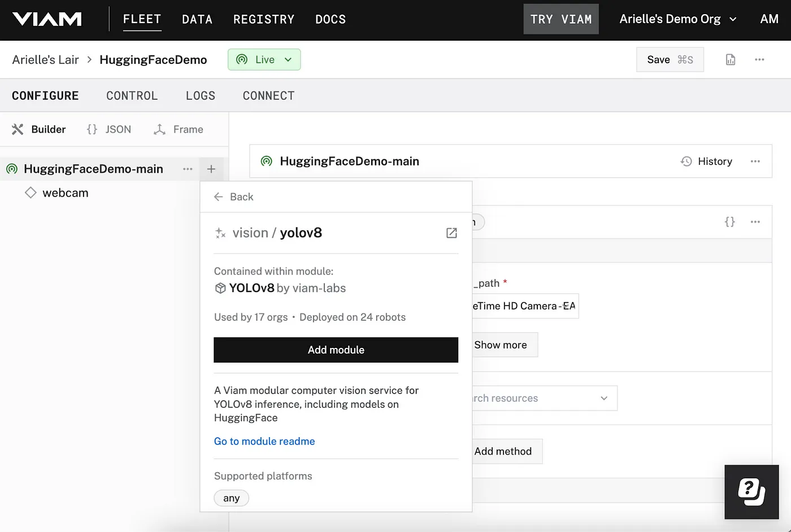
Task: Click the plus icon to add component
Action: (211, 169)
